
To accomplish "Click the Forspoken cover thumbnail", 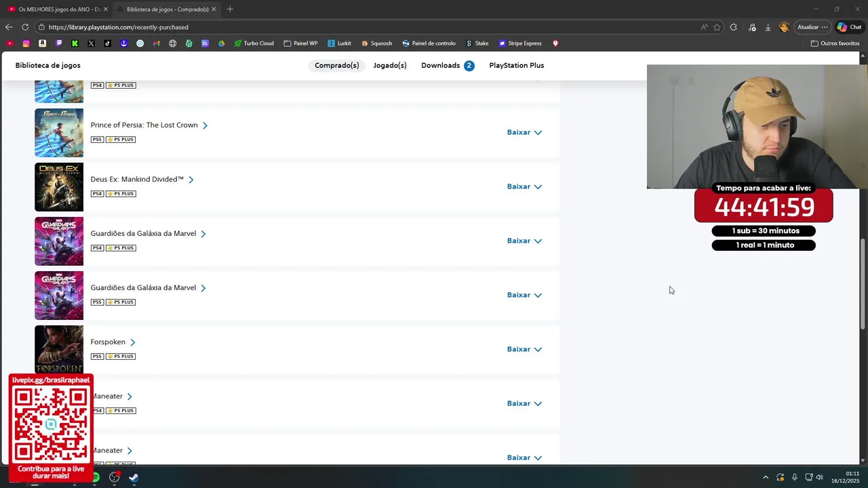I will coord(59,350).
